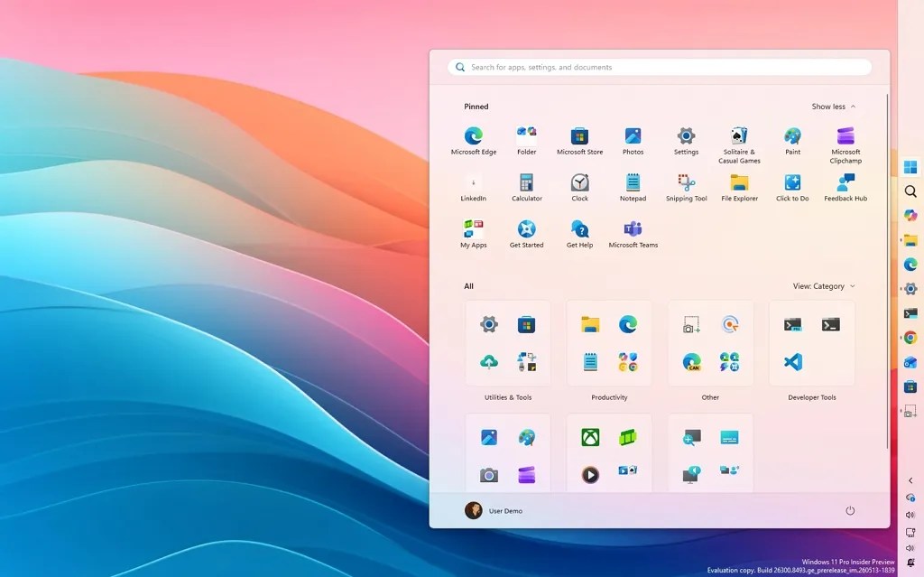Open the Clock app
This screenshot has width=924, height=577.
coord(580,188)
